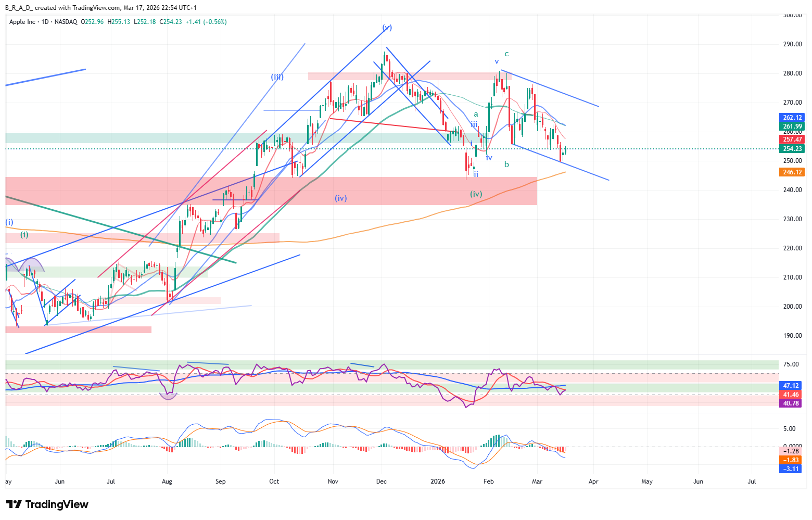Viewport: 812px width, 520px height.
Task: Click the purple semicircle marker on the RSI pane
Action: (x=168, y=396)
